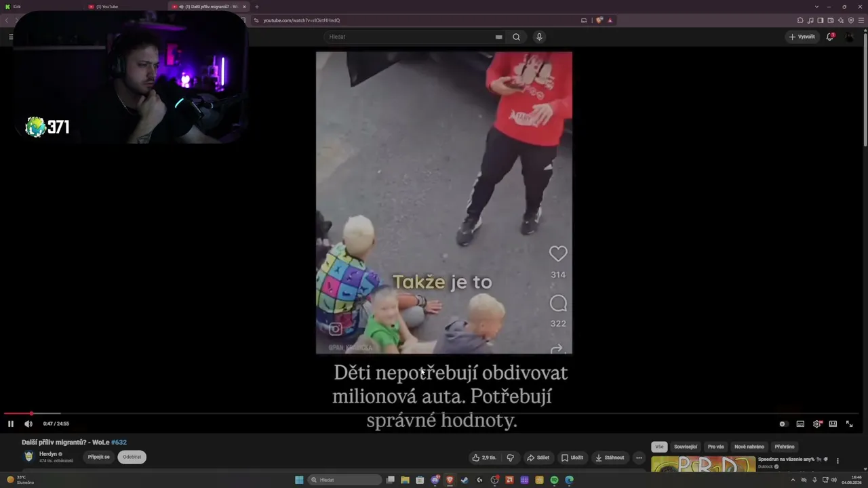Open the Brave VPN shield icon
The width and height of the screenshot is (868, 488).
tap(851, 20)
